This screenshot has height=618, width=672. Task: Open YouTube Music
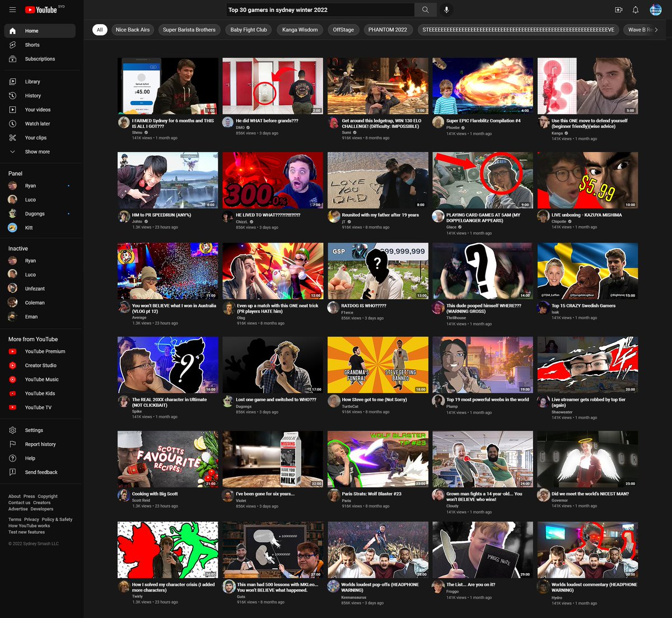[x=40, y=379]
